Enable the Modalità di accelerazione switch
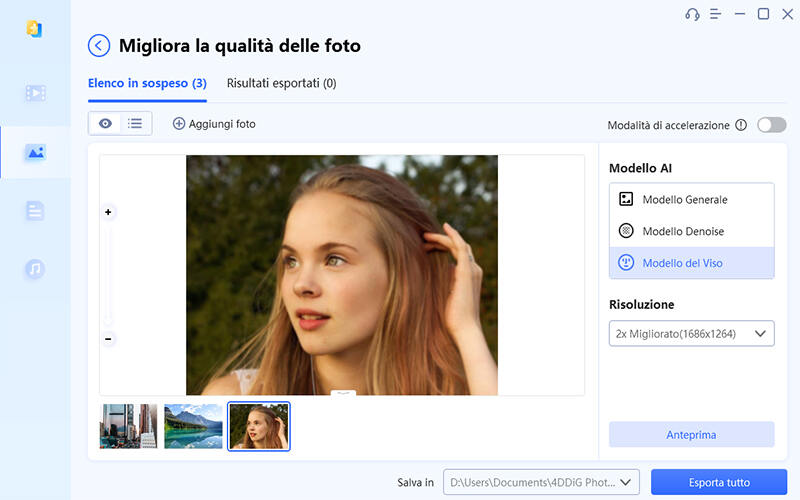Viewport: 800px width, 500px height. pos(771,125)
